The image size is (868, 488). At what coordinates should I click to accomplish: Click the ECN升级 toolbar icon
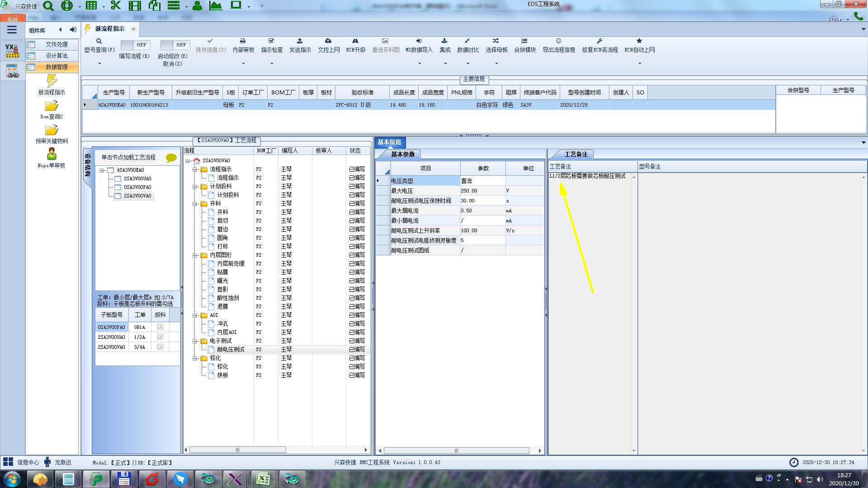pos(355,41)
